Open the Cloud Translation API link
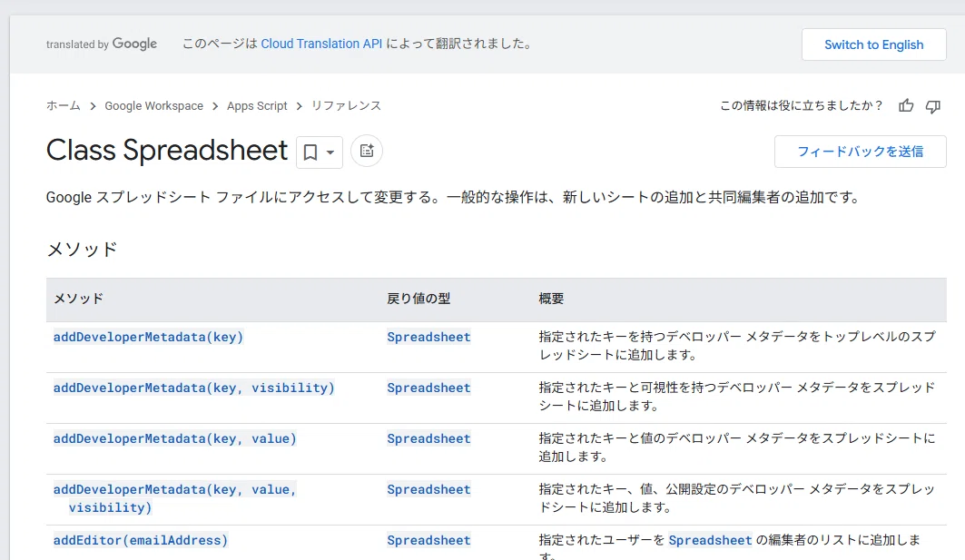 tap(321, 44)
